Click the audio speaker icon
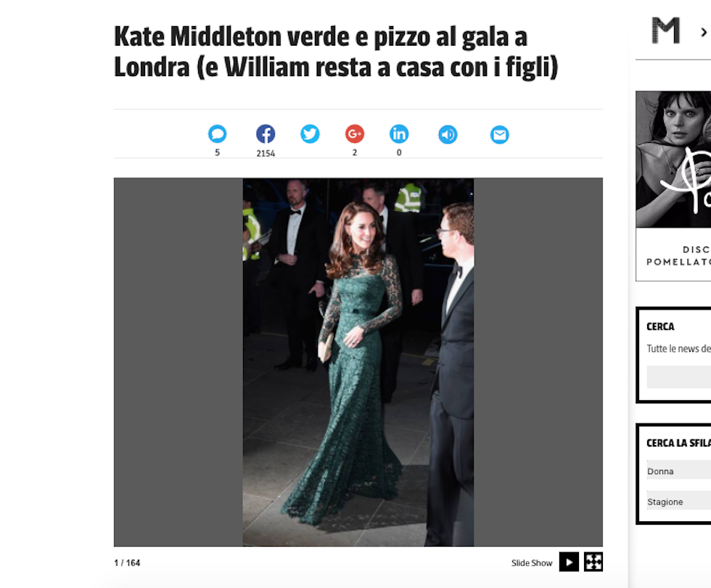This screenshot has width=711, height=588. [x=448, y=135]
